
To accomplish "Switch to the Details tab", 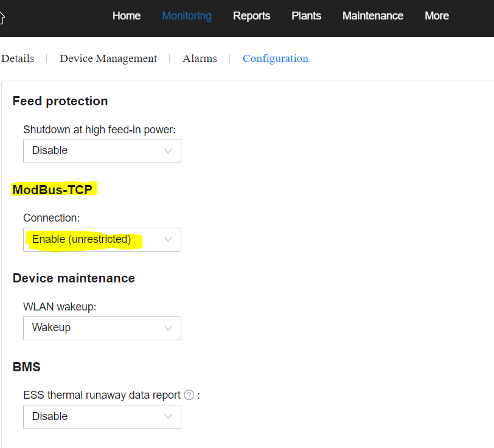I will point(18,58).
